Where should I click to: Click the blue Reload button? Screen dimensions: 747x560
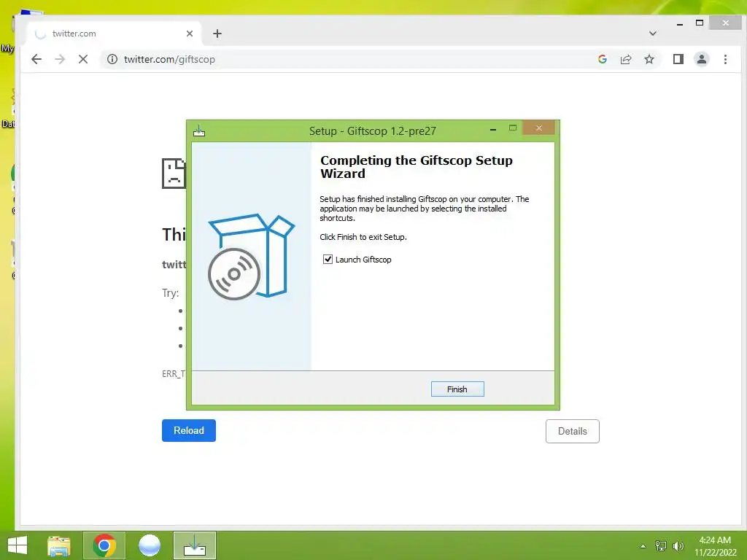[189, 430]
